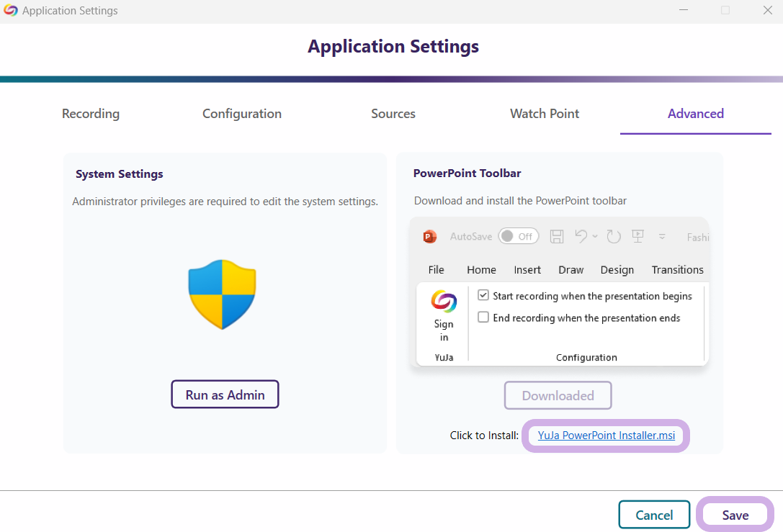Open the Watch Point tab

[x=545, y=114]
